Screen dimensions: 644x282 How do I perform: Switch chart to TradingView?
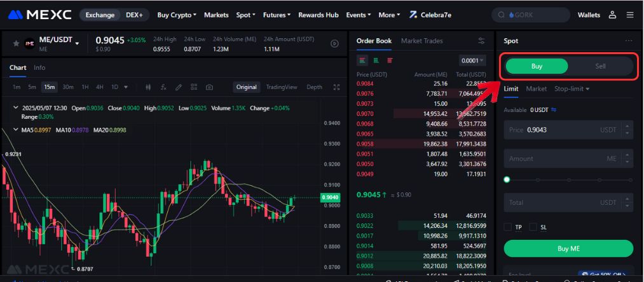[282, 87]
